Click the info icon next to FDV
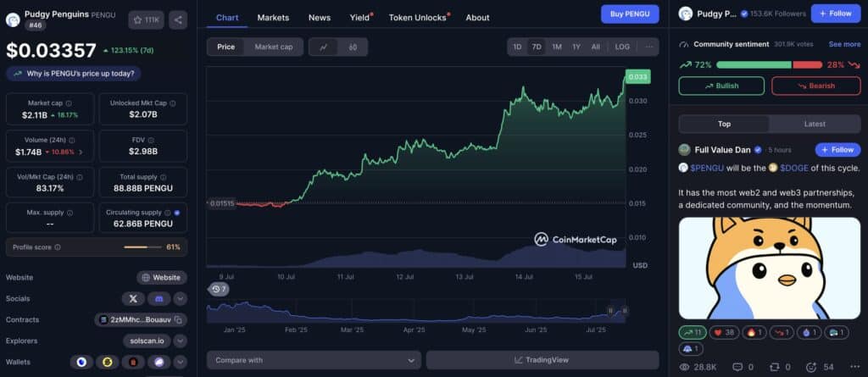868x377 pixels. point(151,141)
